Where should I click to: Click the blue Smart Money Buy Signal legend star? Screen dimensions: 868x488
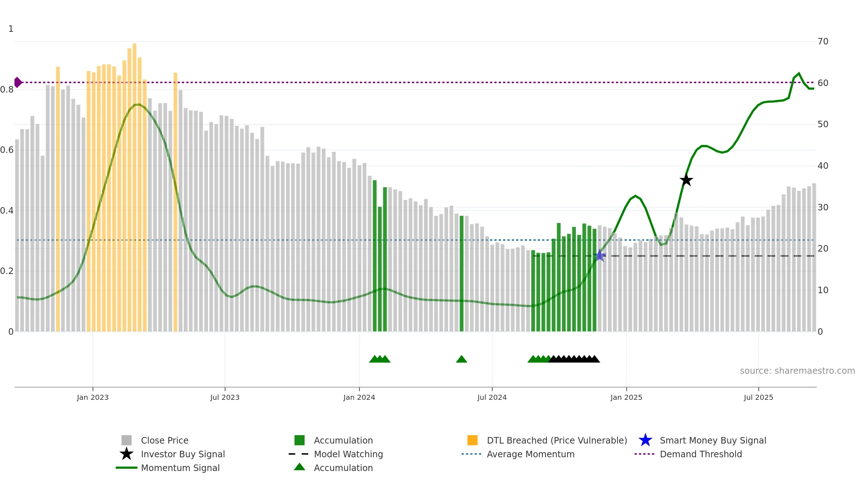[x=645, y=440]
